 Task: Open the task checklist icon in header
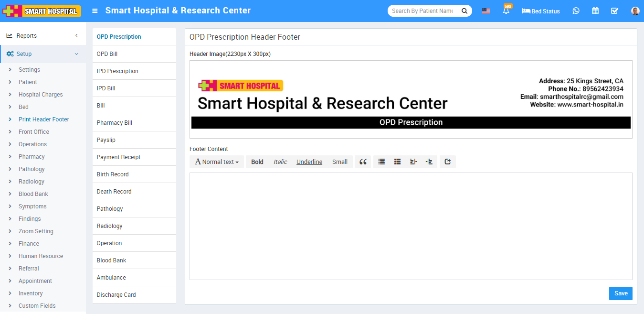pos(614,11)
